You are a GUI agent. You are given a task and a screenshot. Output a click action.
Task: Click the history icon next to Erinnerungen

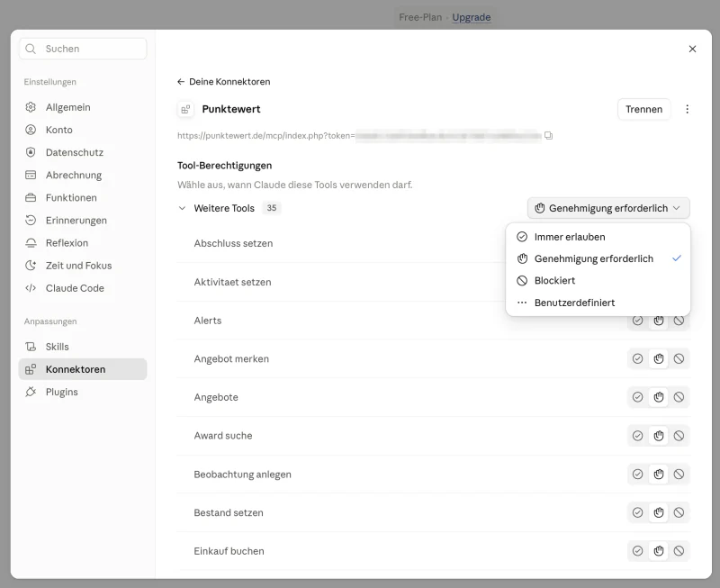pyautogui.click(x=31, y=220)
